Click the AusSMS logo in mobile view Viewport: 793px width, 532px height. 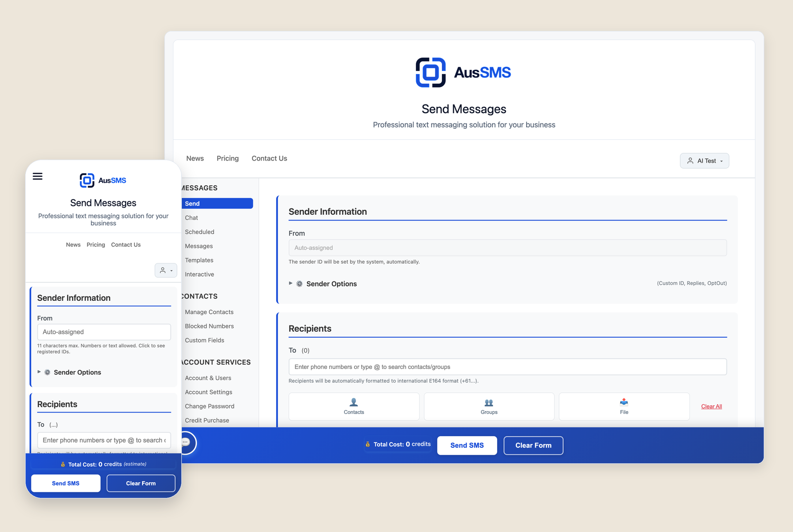(103, 180)
